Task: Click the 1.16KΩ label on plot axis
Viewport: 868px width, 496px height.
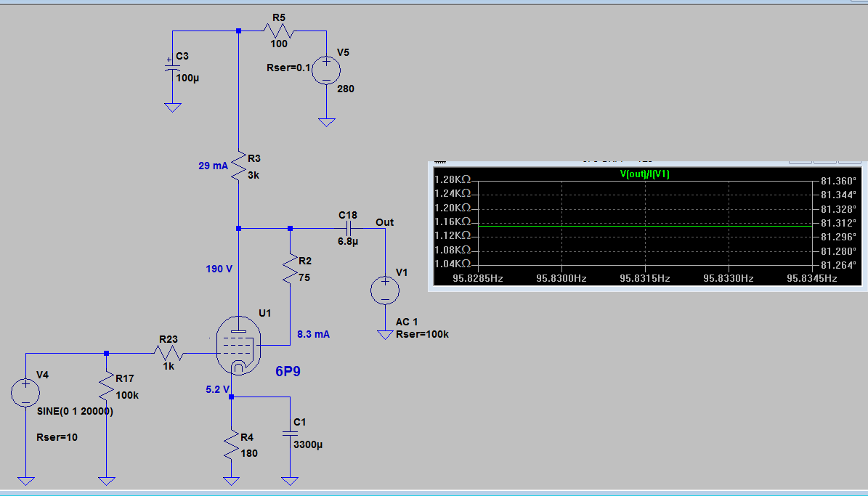Action: [x=453, y=221]
